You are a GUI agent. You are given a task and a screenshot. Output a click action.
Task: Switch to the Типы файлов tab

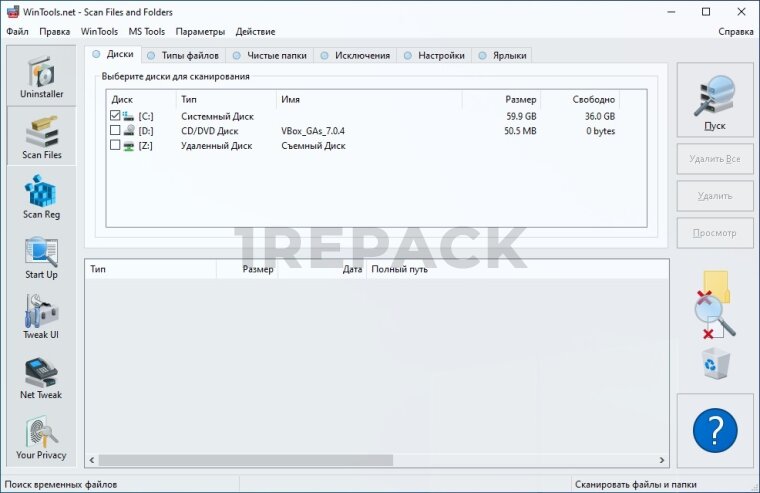coord(185,55)
